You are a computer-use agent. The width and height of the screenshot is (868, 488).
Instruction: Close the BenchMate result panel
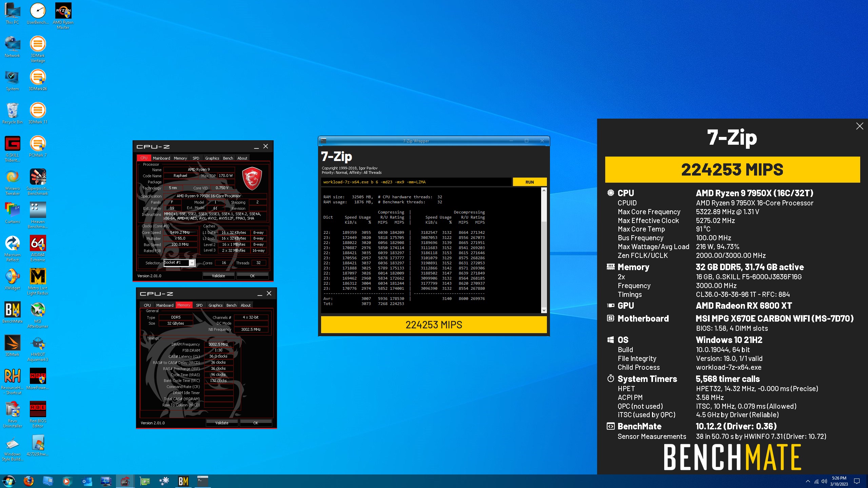click(860, 126)
